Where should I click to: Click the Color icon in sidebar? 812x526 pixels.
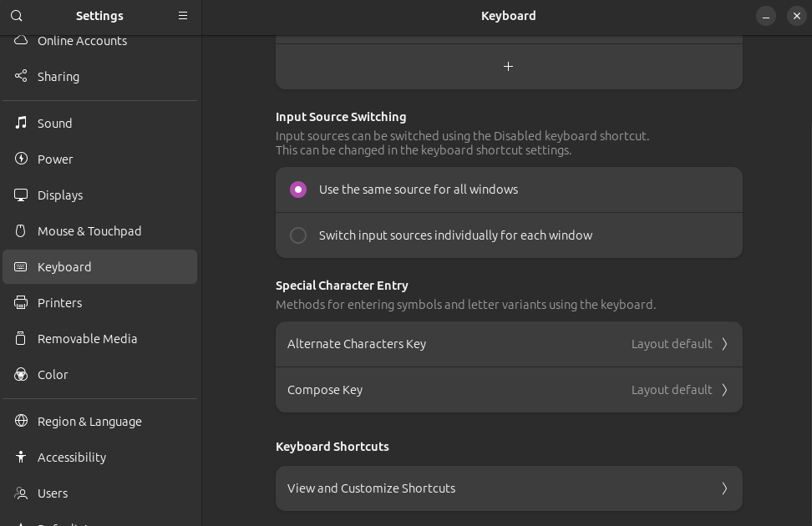pos(21,374)
